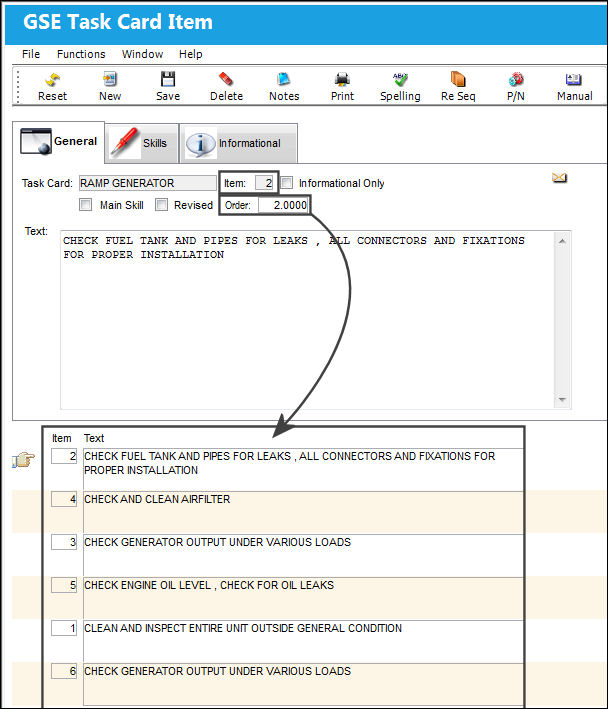Click the item number cell 5 in the list
Screen dimensions: 608x709
pos(64,585)
